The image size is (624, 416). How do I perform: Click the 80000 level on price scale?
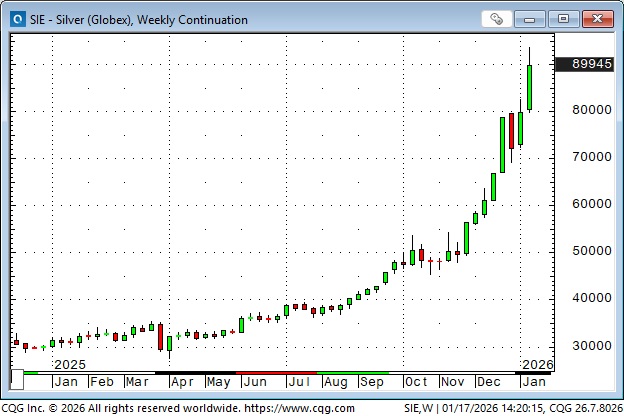[585, 110]
